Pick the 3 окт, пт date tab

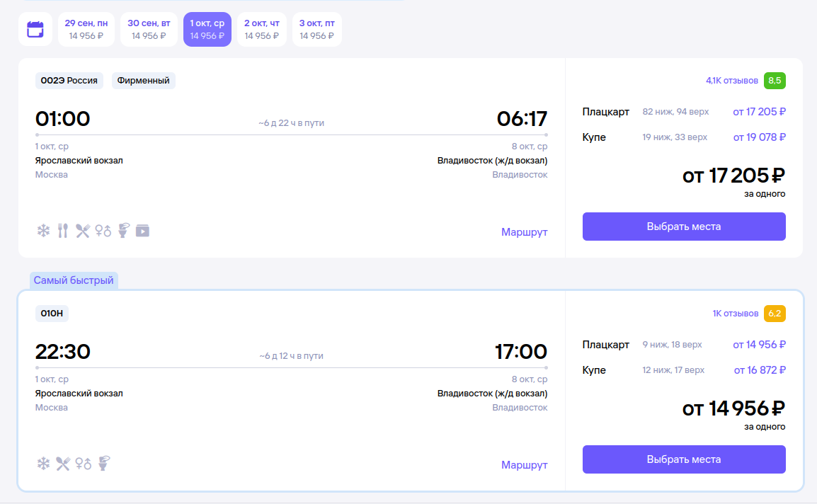point(317,29)
